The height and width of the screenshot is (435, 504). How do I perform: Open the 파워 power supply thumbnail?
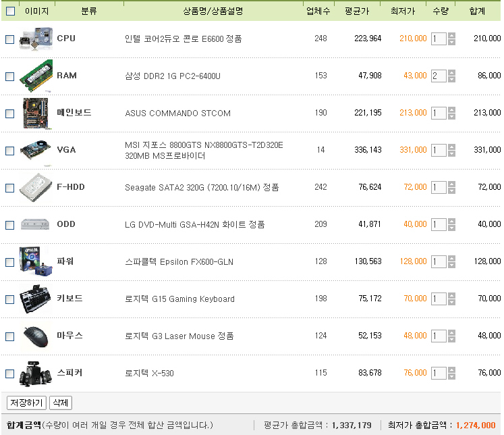[x=36, y=261]
